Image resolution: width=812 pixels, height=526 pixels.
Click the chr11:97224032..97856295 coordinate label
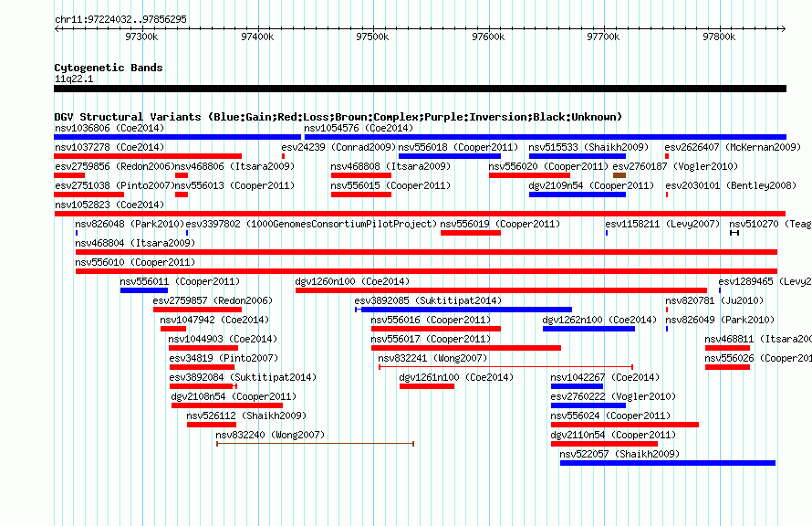tap(120, 19)
